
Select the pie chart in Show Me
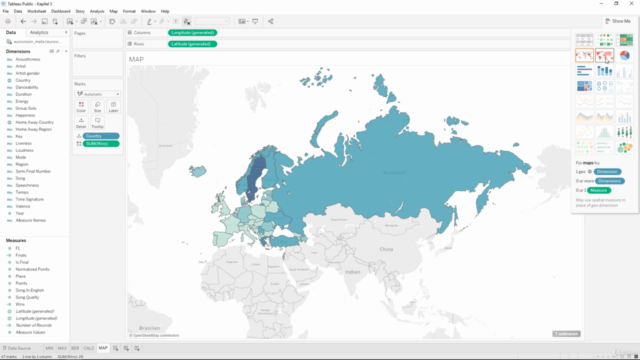624,55
